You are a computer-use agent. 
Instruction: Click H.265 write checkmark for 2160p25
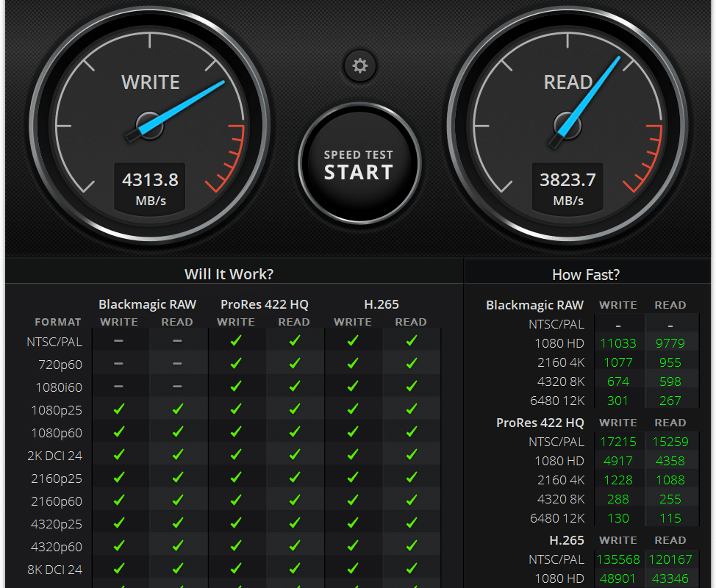(353, 478)
